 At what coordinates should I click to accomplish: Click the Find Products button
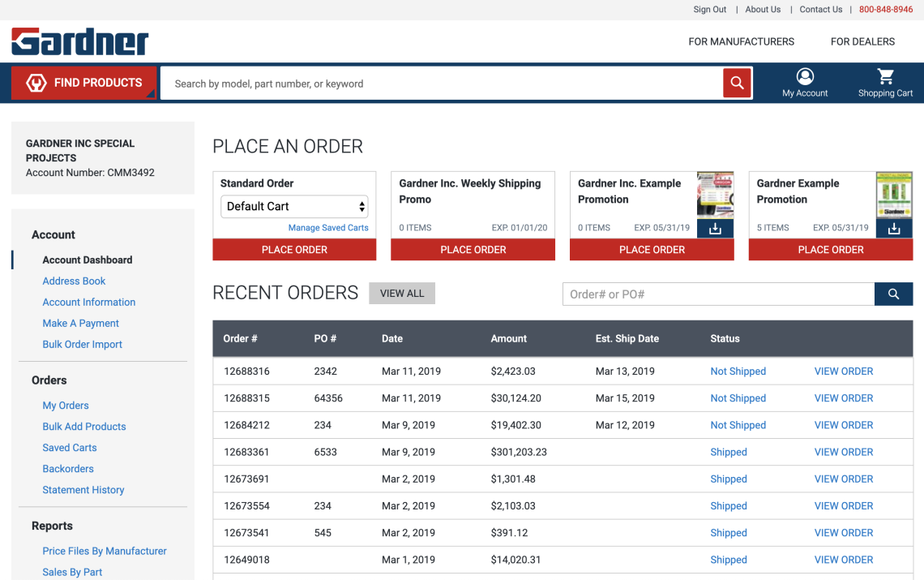coord(83,84)
